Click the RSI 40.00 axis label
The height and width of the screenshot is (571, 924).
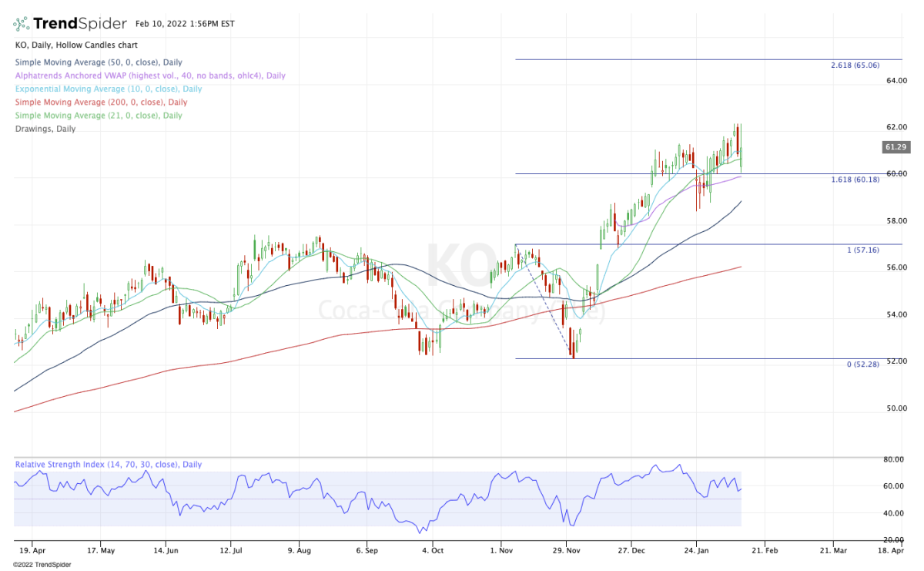[893, 513]
